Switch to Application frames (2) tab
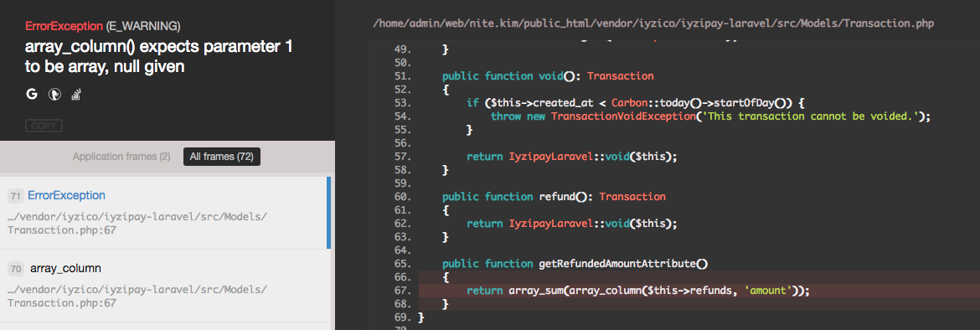The width and height of the screenshot is (980, 330). click(x=121, y=157)
